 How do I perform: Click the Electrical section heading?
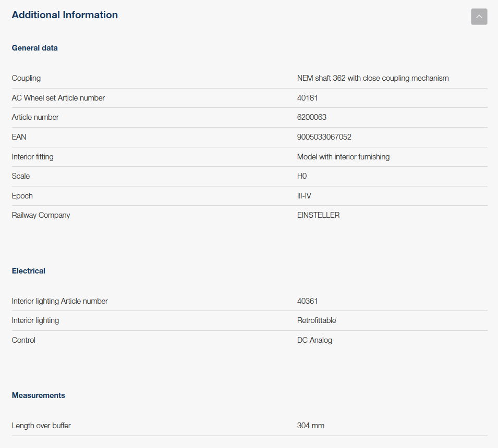click(29, 271)
